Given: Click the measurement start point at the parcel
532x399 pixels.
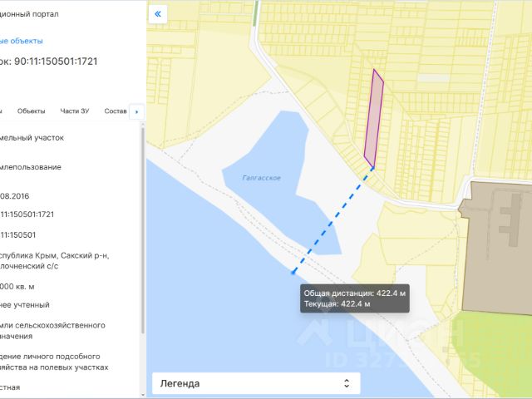Looking at the screenshot, I should click(372, 168).
